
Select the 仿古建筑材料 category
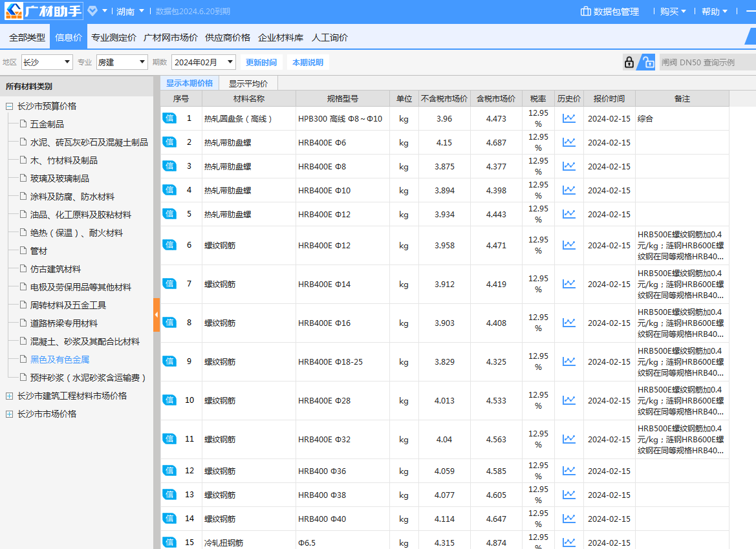(56, 269)
